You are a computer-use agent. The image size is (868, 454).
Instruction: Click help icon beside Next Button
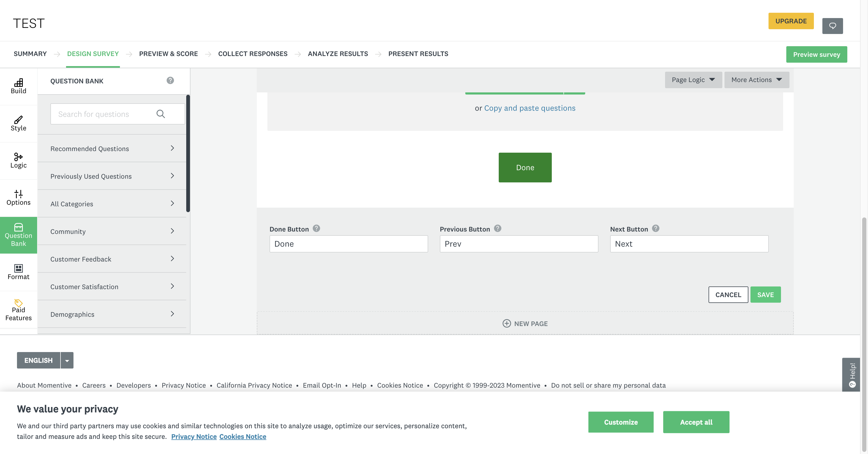click(x=656, y=228)
